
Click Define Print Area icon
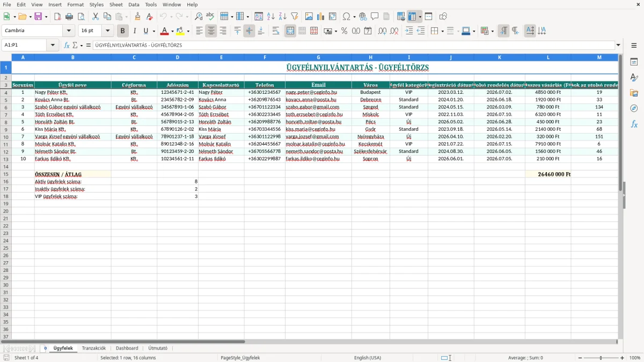tap(401, 17)
